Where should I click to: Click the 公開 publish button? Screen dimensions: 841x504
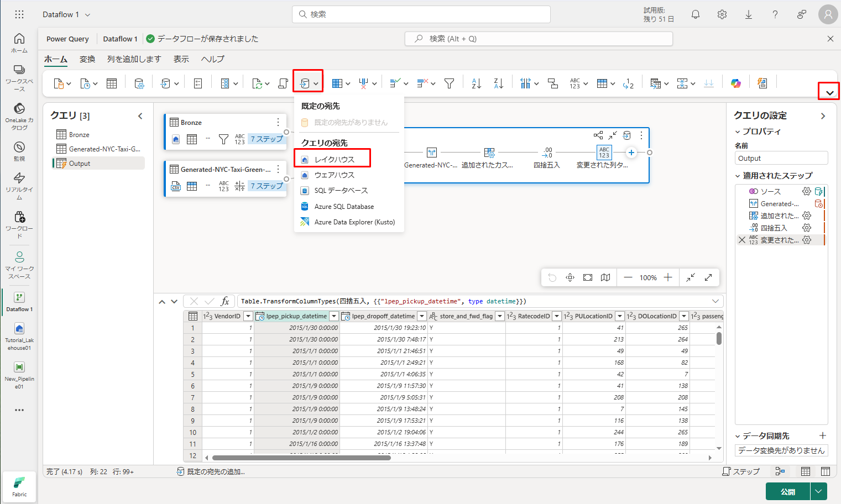point(787,491)
